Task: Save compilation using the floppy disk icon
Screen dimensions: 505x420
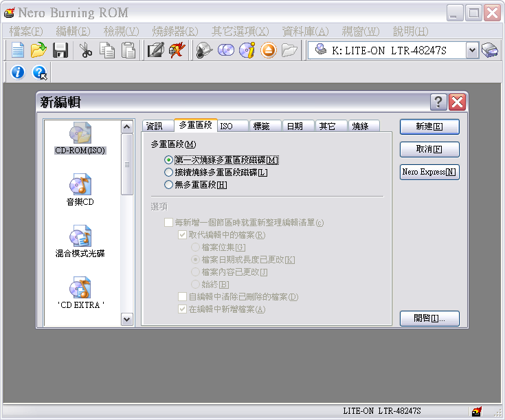Action: (60, 50)
